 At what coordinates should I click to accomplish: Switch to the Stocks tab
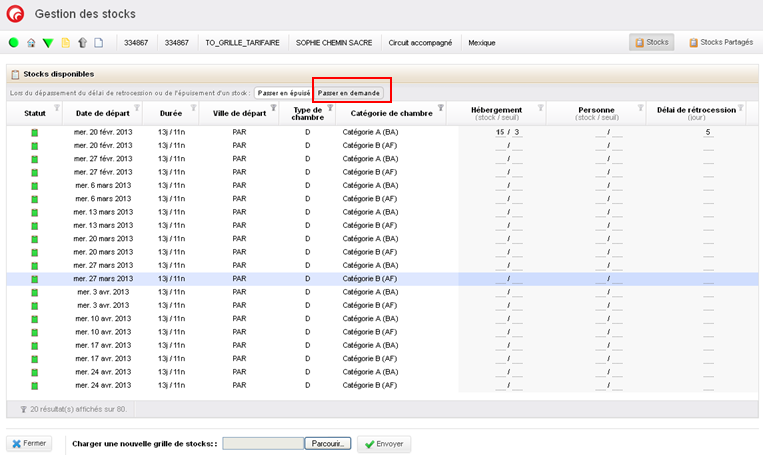pyautogui.click(x=652, y=43)
